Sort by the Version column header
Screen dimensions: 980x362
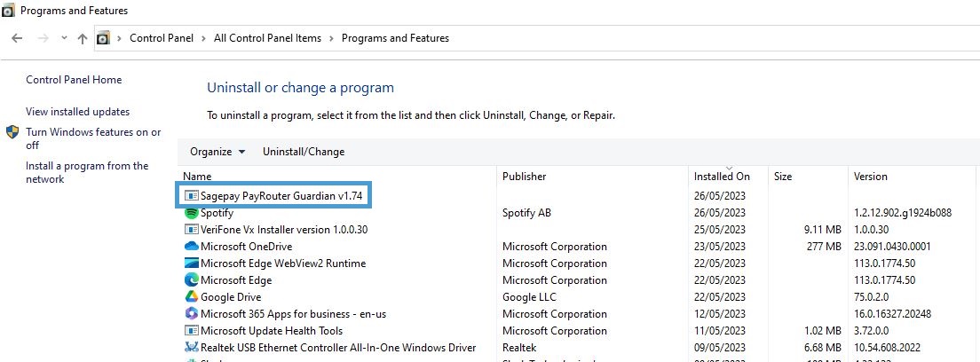click(913, 177)
